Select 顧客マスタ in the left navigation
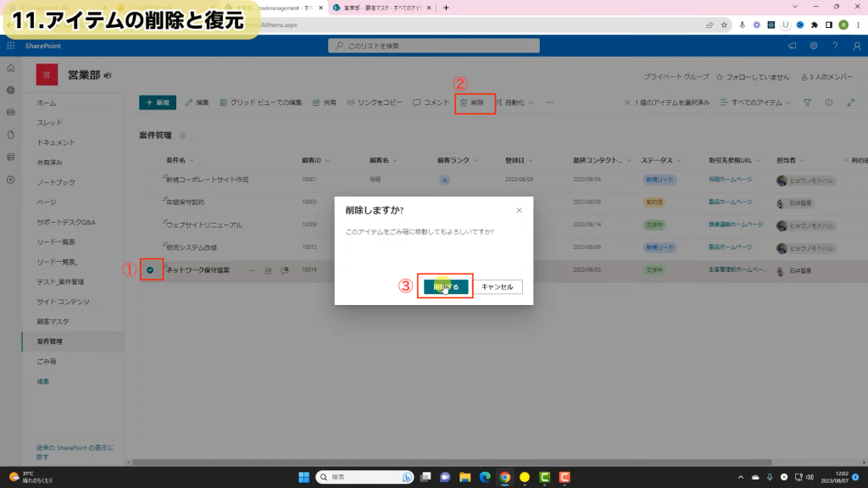 pyautogui.click(x=53, y=322)
